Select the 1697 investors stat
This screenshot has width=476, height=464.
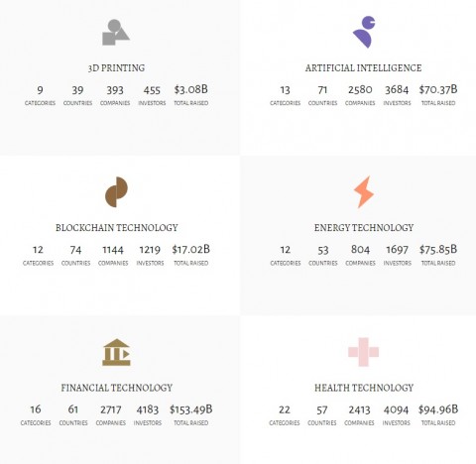[397, 250]
